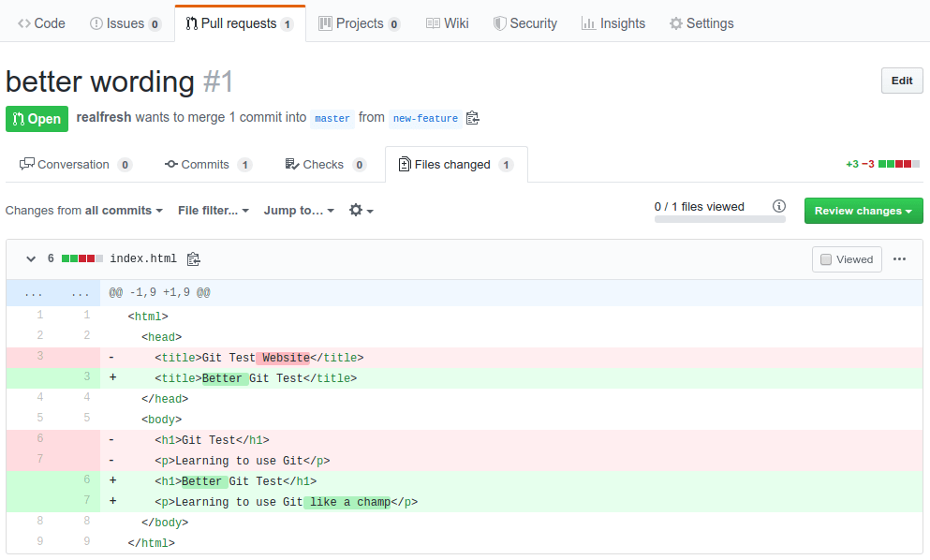Screen dimensions: 930x560
Task: Click the info icon beside files viewed counter
Action: point(779,206)
